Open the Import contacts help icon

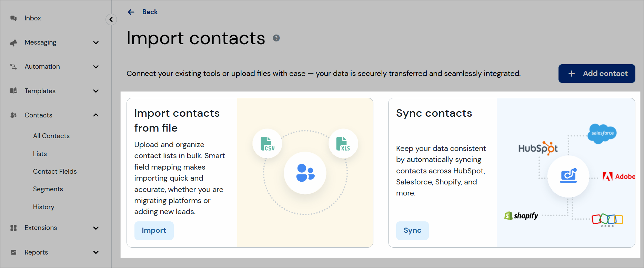coord(276,38)
